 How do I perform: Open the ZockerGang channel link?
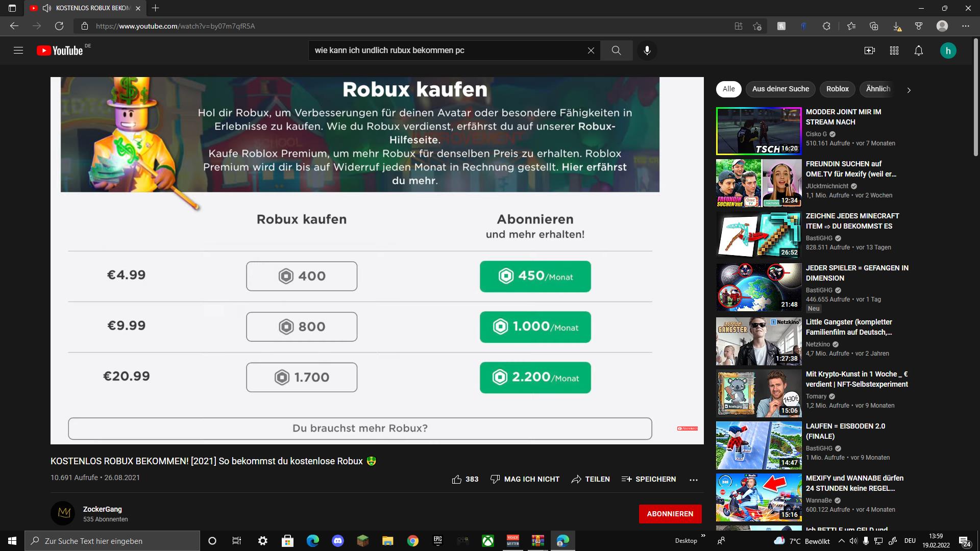coord(102,509)
